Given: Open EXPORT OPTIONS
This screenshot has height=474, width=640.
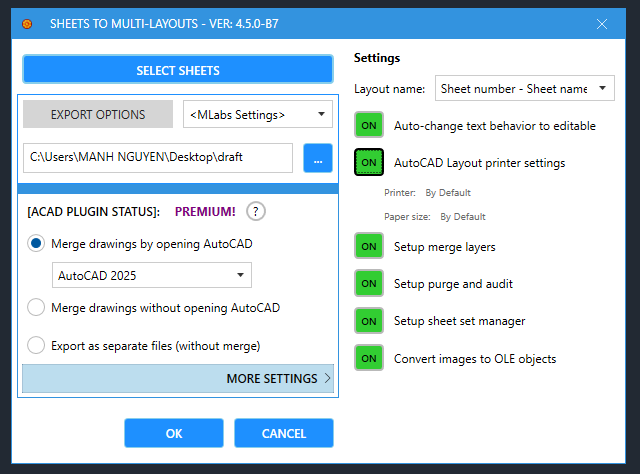Looking at the screenshot, I should tap(98, 114).
